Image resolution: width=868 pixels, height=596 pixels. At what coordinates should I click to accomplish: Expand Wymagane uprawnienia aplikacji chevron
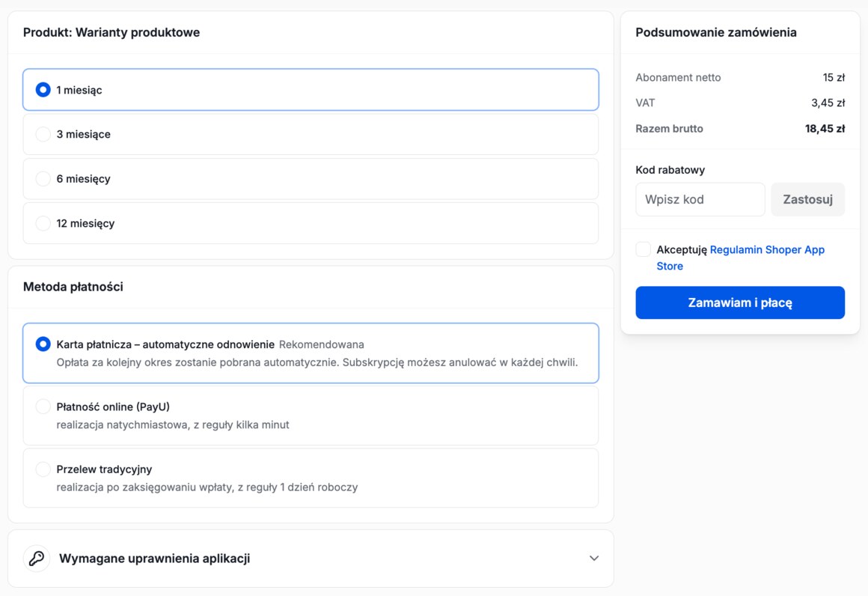[x=594, y=559]
